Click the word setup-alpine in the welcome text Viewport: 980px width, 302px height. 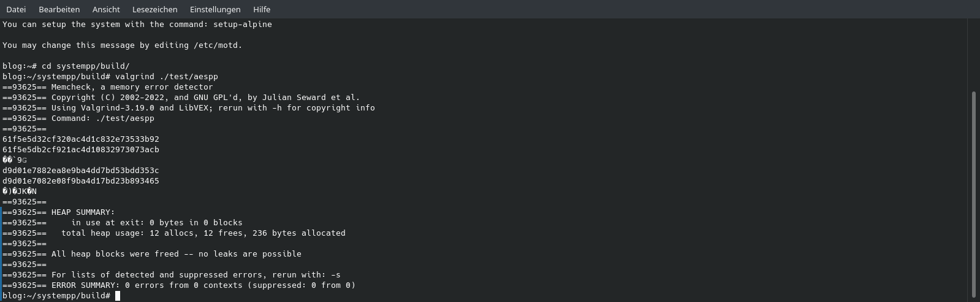242,25
